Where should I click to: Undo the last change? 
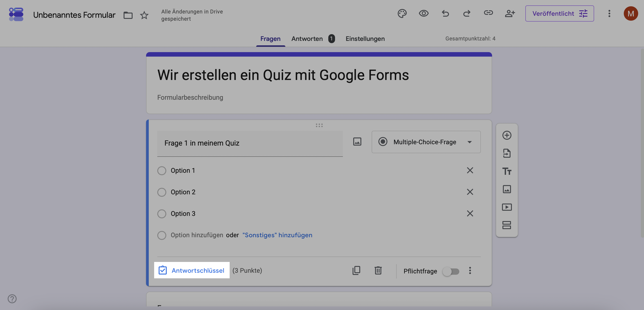coord(445,13)
